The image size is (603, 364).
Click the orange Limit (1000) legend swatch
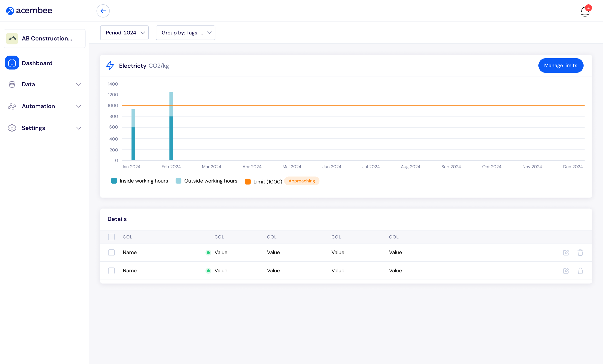(247, 181)
